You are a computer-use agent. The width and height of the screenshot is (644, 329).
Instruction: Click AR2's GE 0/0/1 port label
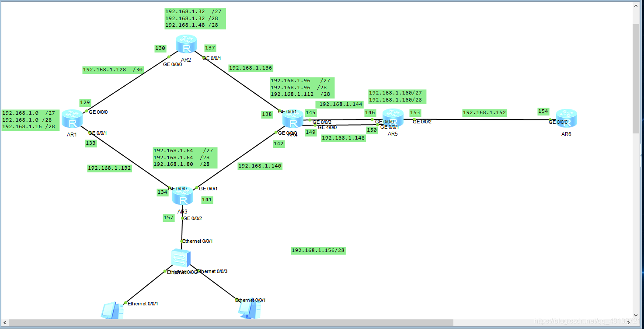[x=212, y=58]
